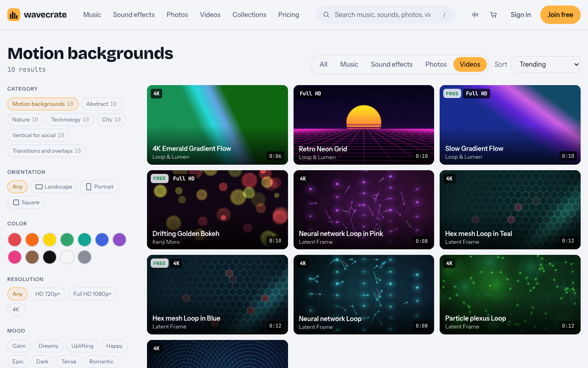Select the Vertical for social category

(x=38, y=135)
